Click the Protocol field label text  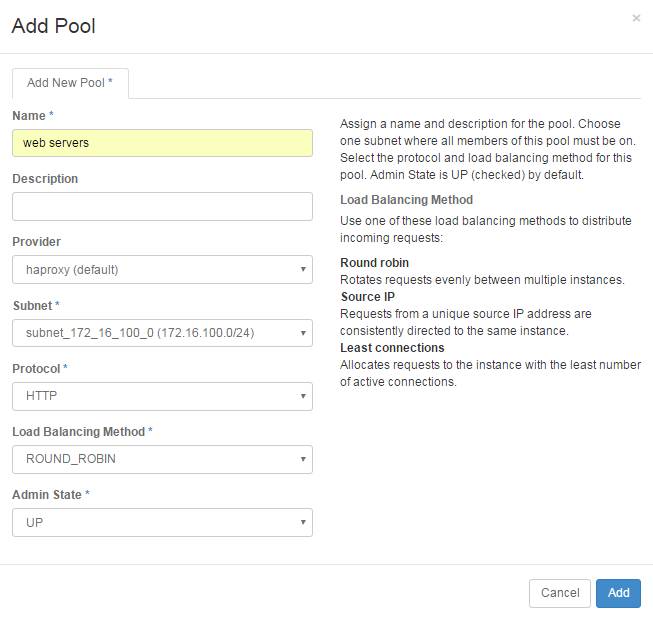coord(36,368)
